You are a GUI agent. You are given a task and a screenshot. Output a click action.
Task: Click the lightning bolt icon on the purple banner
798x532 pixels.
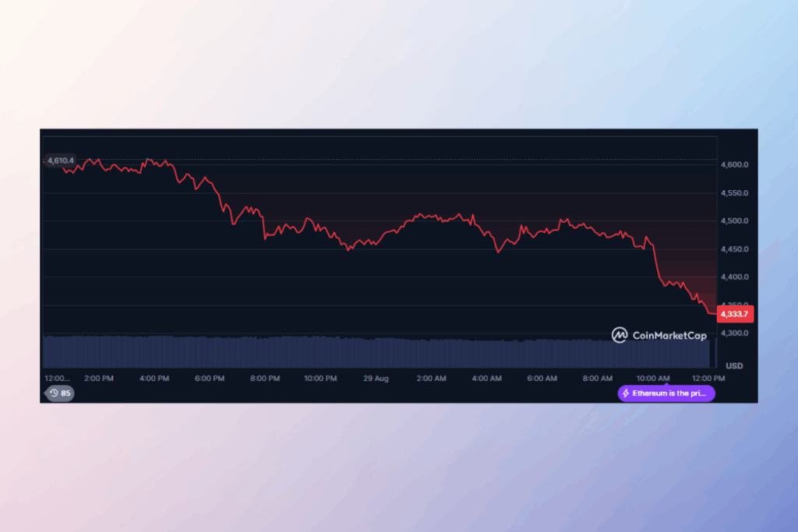[624, 393]
